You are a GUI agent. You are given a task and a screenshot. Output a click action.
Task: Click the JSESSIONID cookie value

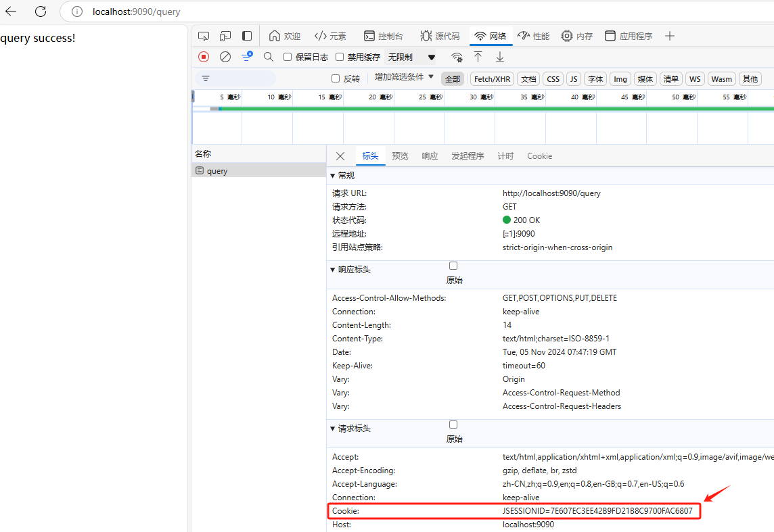(x=597, y=511)
